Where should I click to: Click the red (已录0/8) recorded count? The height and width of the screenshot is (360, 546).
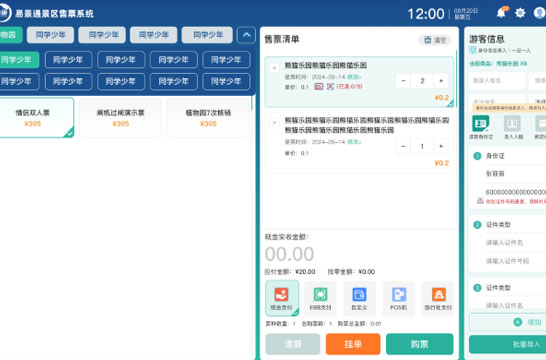349,87
